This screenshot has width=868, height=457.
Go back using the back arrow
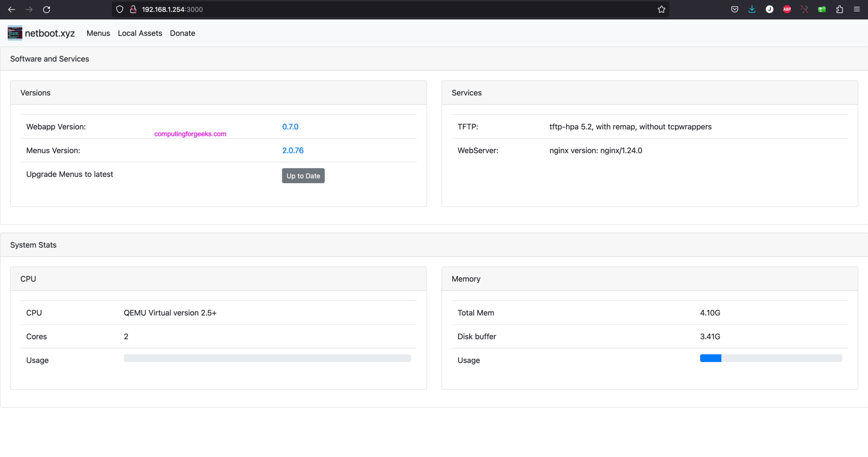pyautogui.click(x=11, y=9)
